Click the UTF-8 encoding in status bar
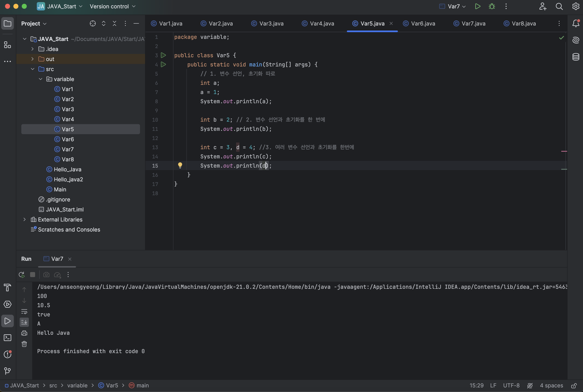This screenshot has width=583, height=392. pos(511,386)
